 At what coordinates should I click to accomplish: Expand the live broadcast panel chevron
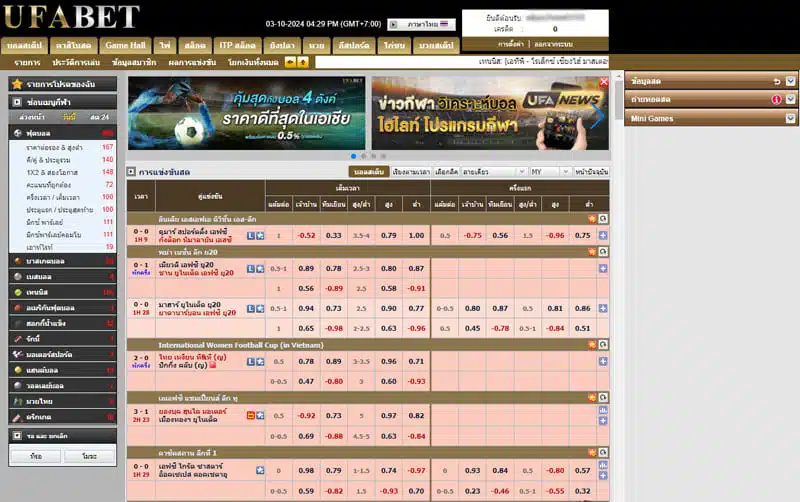(790, 99)
